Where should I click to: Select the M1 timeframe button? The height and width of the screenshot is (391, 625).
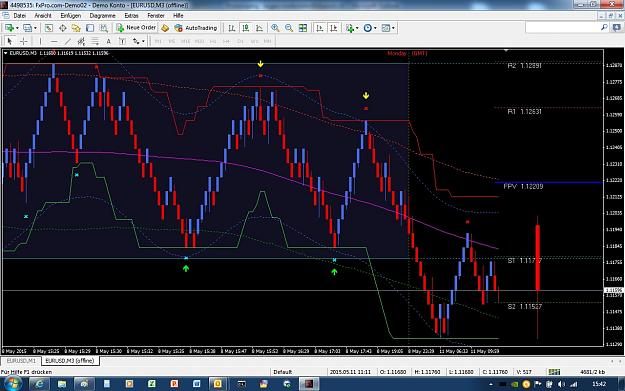point(158,41)
